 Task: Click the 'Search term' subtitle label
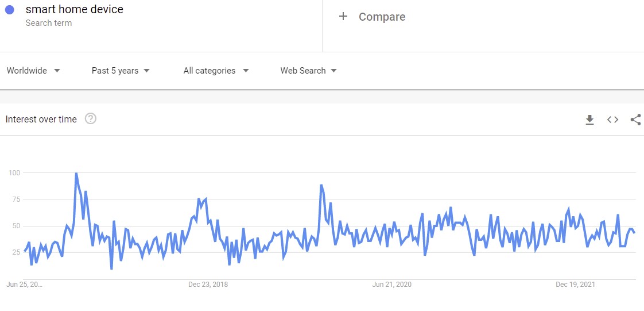point(49,23)
